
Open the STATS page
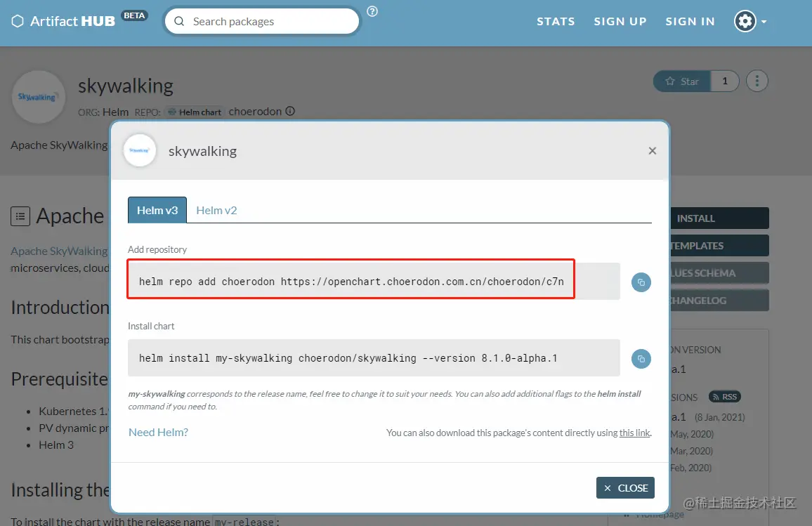point(556,21)
